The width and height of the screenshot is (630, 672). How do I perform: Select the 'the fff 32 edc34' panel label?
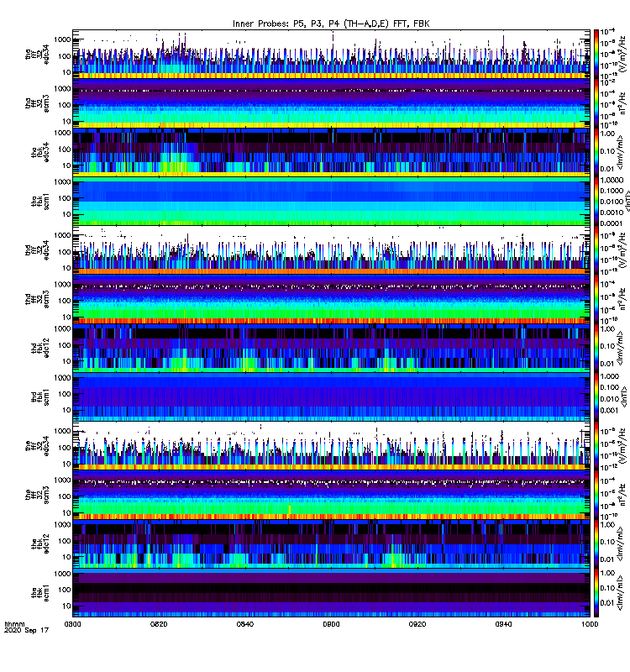click(x=37, y=446)
